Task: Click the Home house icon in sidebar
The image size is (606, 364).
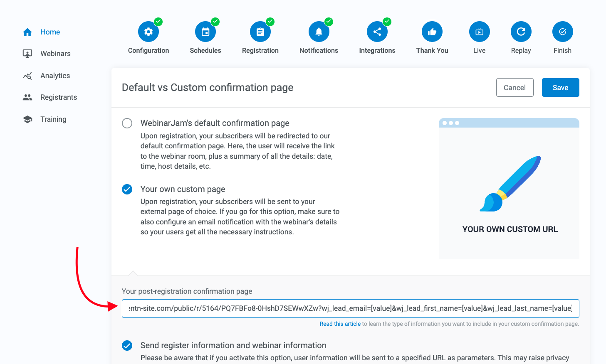Action: click(27, 32)
